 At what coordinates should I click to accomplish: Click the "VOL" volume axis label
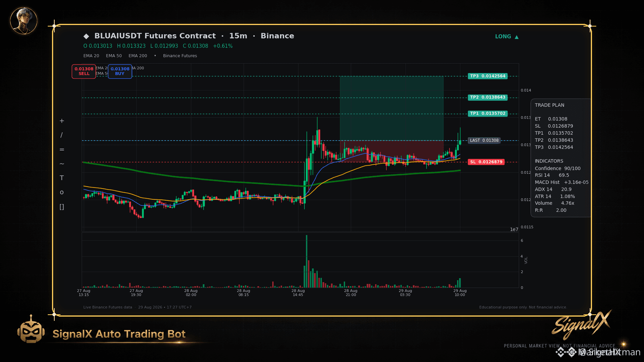pos(526,260)
